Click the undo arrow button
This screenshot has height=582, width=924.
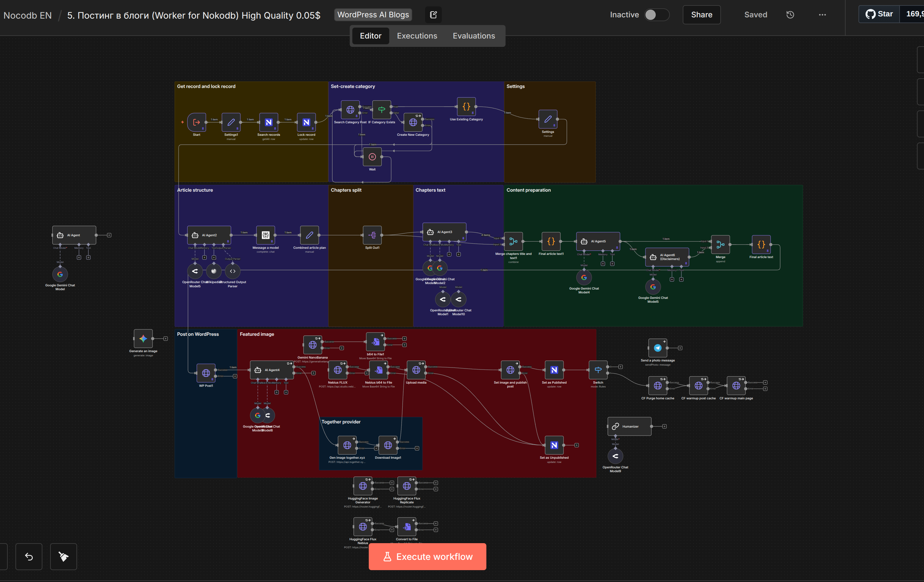tap(29, 556)
